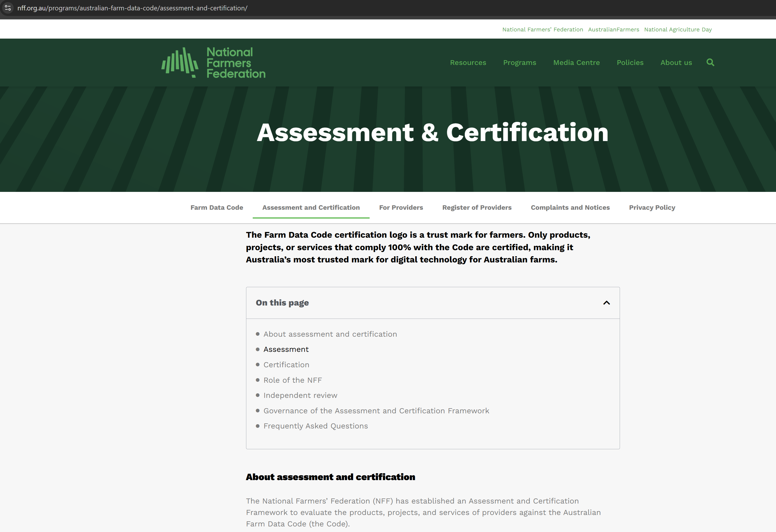The width and height of the screenshot is (776, 532).
Task: Open the Complaints and Notices tab
Action: (x=570, y=207)
